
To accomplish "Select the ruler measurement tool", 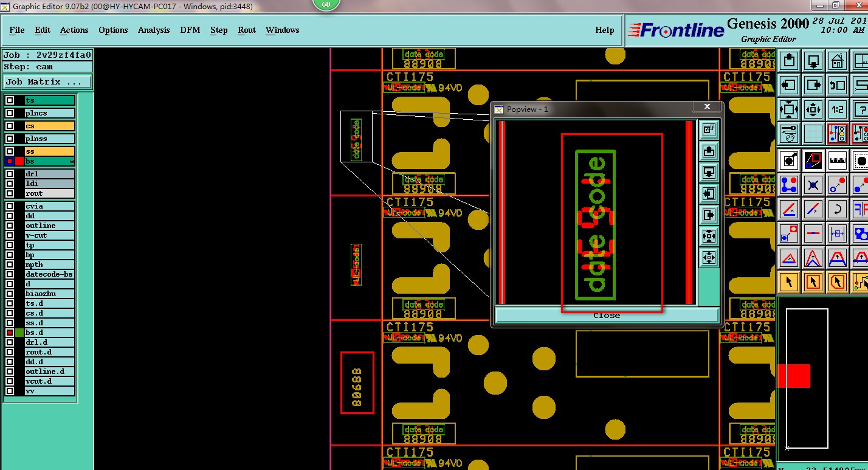I will pos(838,161).
